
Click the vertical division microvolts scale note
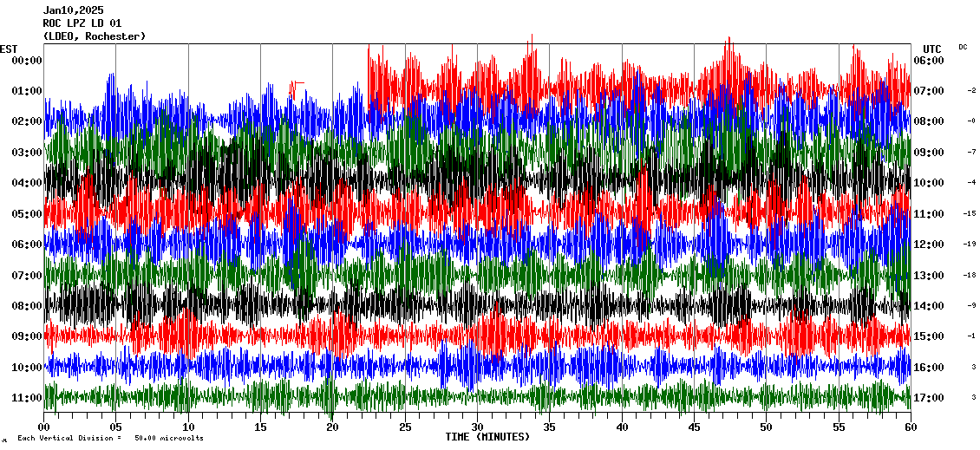(x=109, y=439)
